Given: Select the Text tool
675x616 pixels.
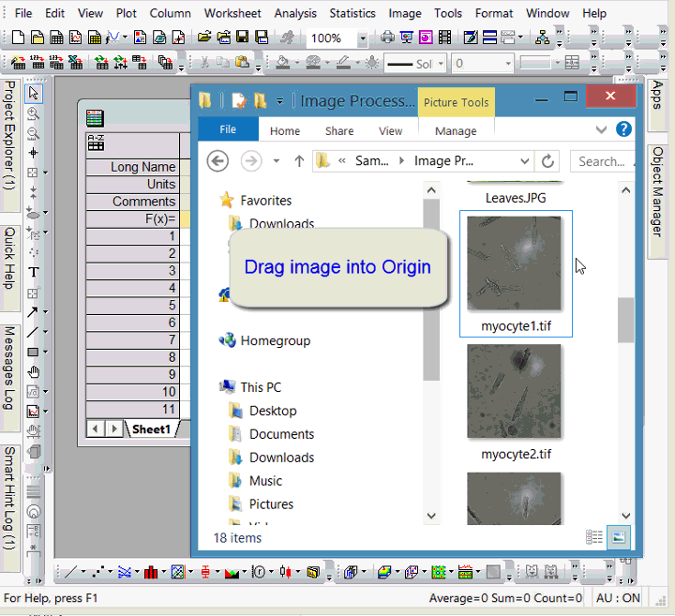Looking at the screenshot, I should click(x=34, y=272).
